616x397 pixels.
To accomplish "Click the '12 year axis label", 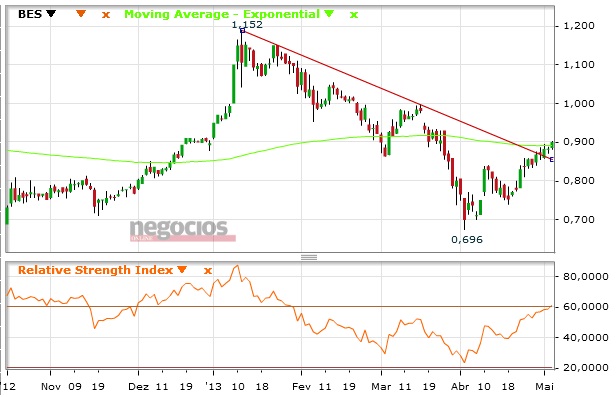I will 9,387.
